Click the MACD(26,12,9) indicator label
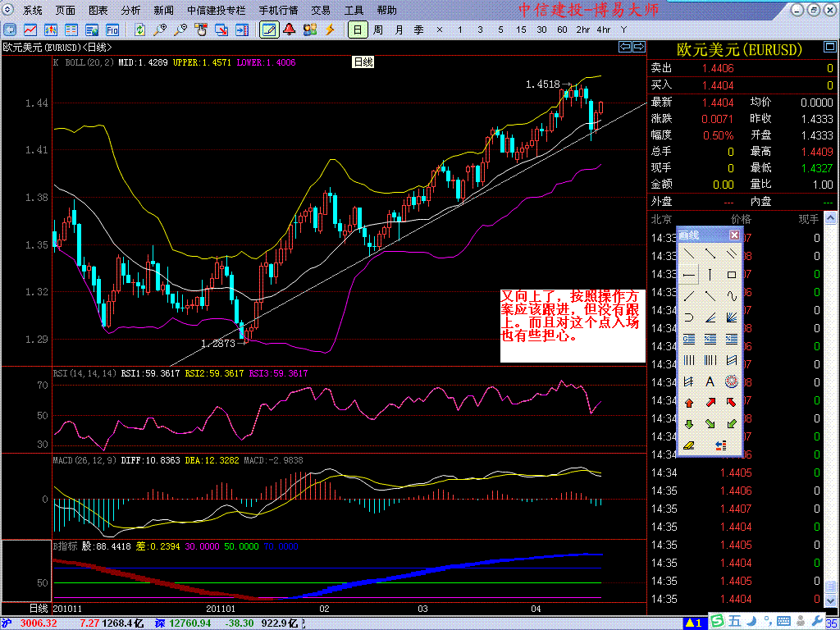This screenshot has width=840, height=630. point(84,460)
